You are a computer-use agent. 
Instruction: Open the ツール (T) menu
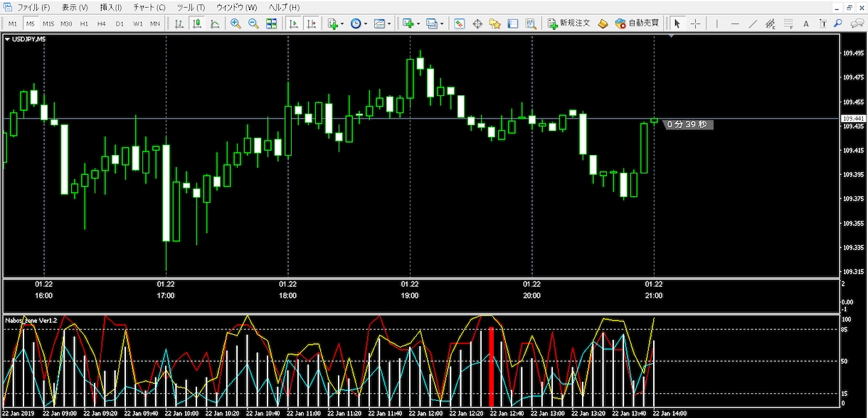click(x=191, y=7)
